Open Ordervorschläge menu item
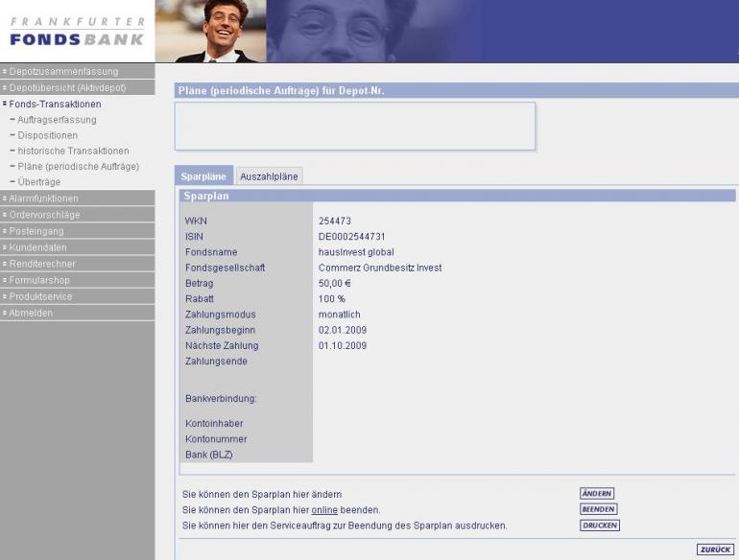Screen dimensions: 739x560 pos(78,215)
